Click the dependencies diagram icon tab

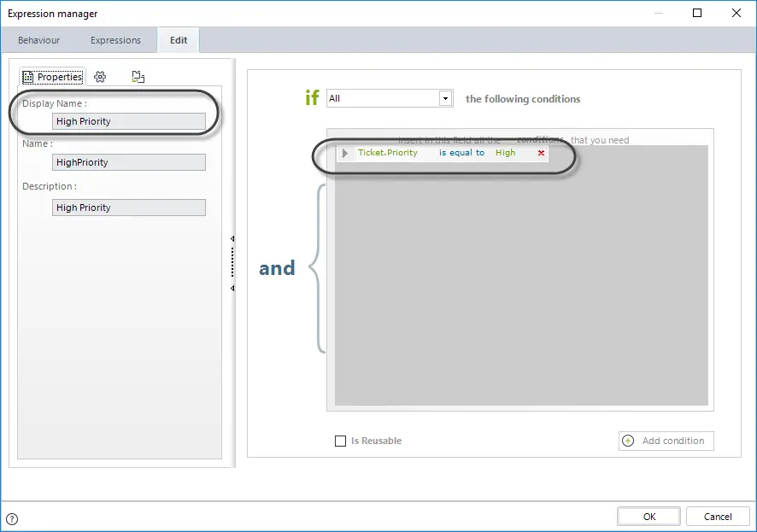(x=138, y=77)
